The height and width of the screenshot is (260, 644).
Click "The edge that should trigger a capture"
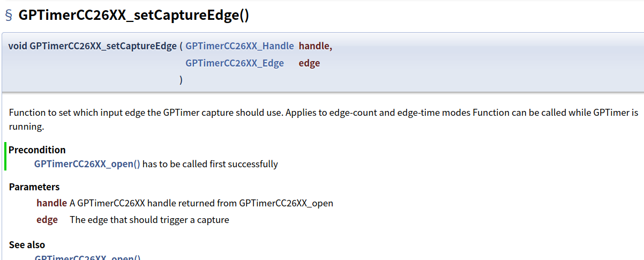click(x=149, y=220)
